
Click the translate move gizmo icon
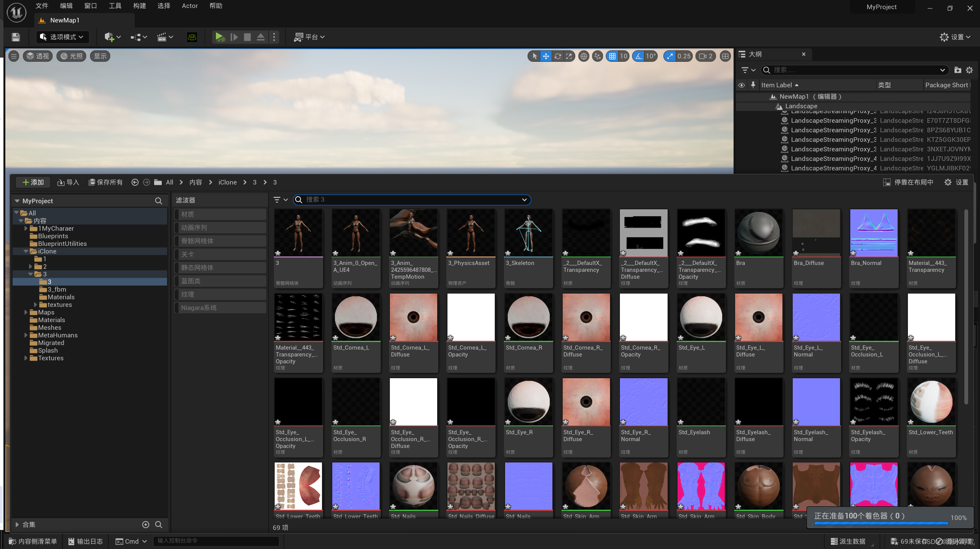[x=546, y=56]
